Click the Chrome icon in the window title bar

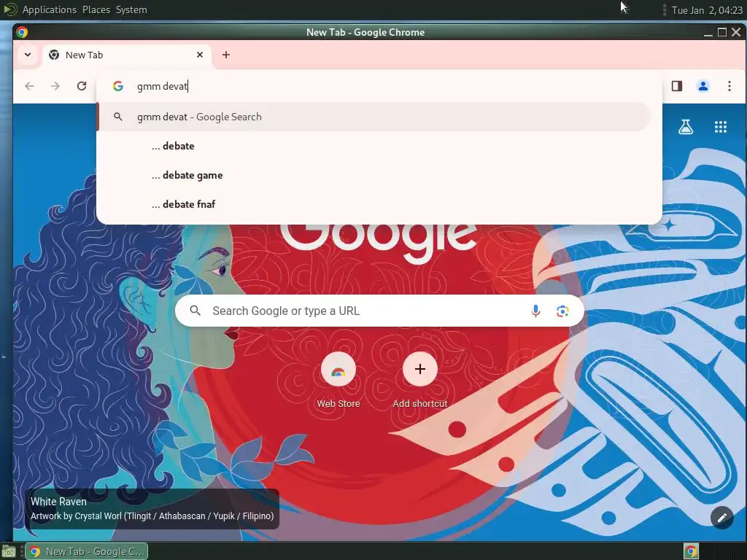point(22,32)
